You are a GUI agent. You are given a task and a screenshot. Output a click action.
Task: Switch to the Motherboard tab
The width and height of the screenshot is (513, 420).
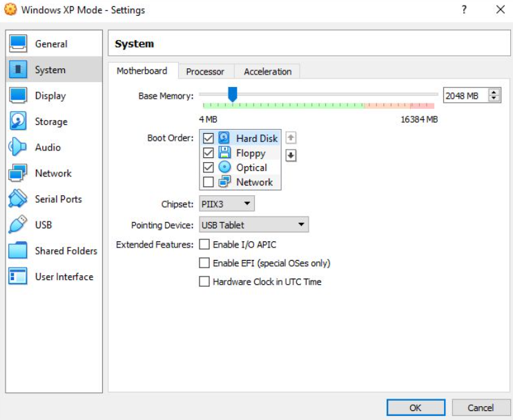point(142,71)
